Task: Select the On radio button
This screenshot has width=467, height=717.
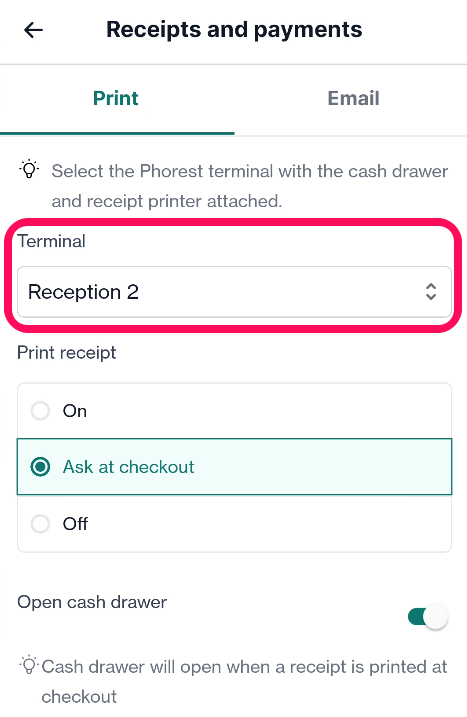Action: pos(40,411)
